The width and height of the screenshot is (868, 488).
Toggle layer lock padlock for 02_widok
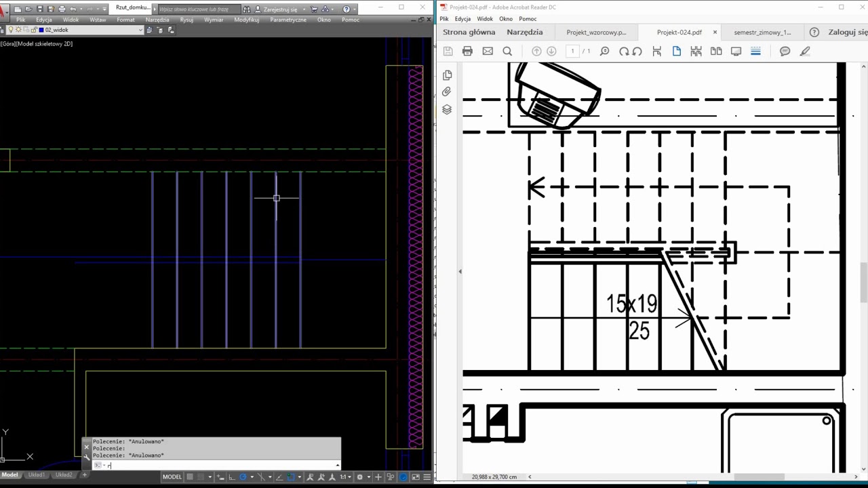pyautogui.click(x=33, y=30)
